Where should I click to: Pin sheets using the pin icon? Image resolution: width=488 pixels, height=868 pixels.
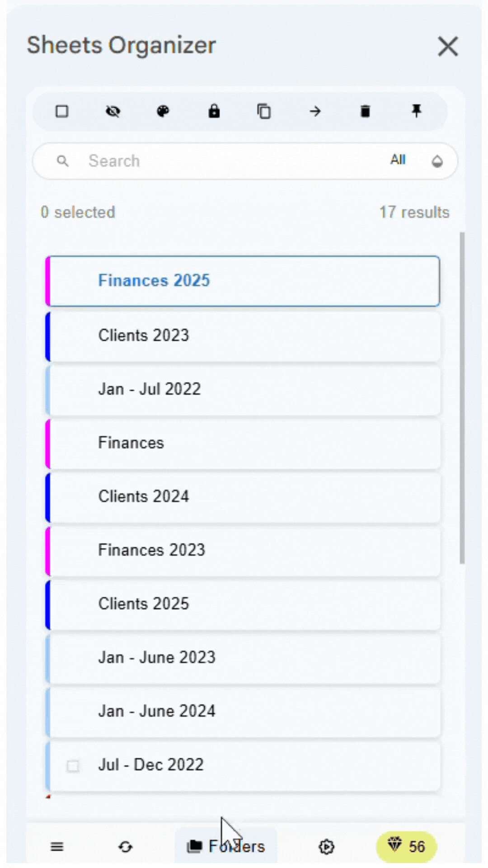(416, 111)
